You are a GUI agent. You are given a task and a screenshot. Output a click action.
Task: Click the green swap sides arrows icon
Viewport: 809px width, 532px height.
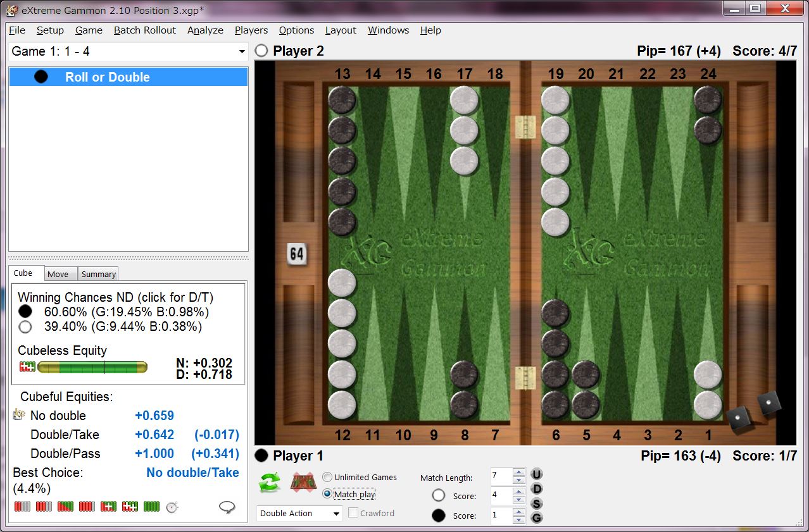point(270,483)
